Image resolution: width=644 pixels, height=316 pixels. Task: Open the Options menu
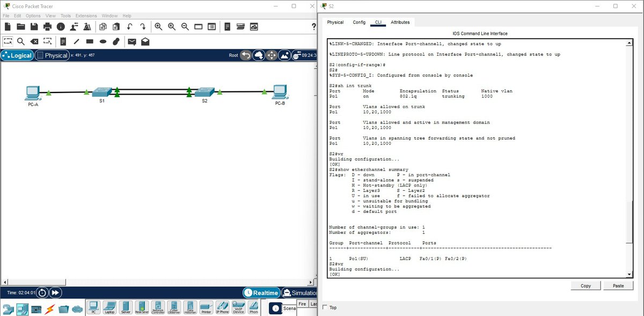tap(33, 16)
